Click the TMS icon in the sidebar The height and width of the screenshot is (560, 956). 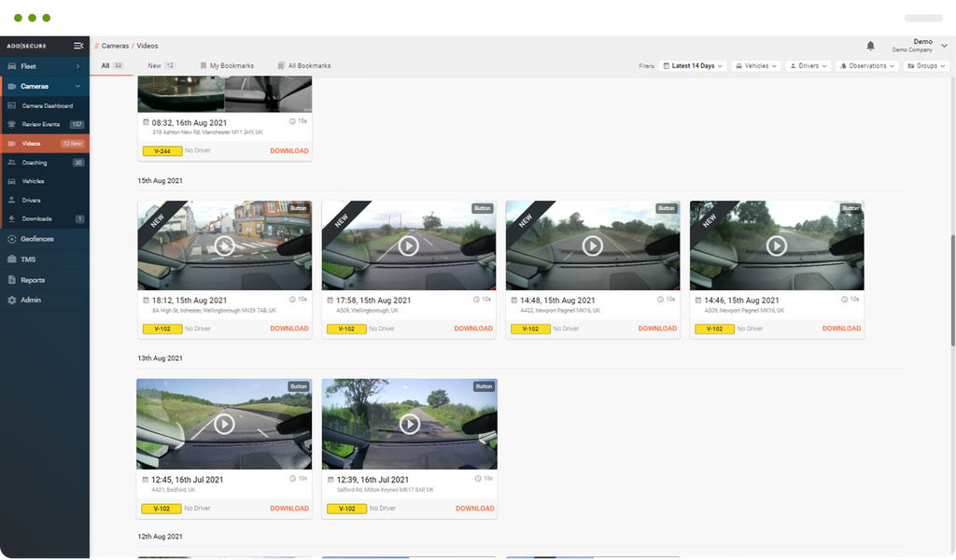pyautogui.click(x=11, y=259)
